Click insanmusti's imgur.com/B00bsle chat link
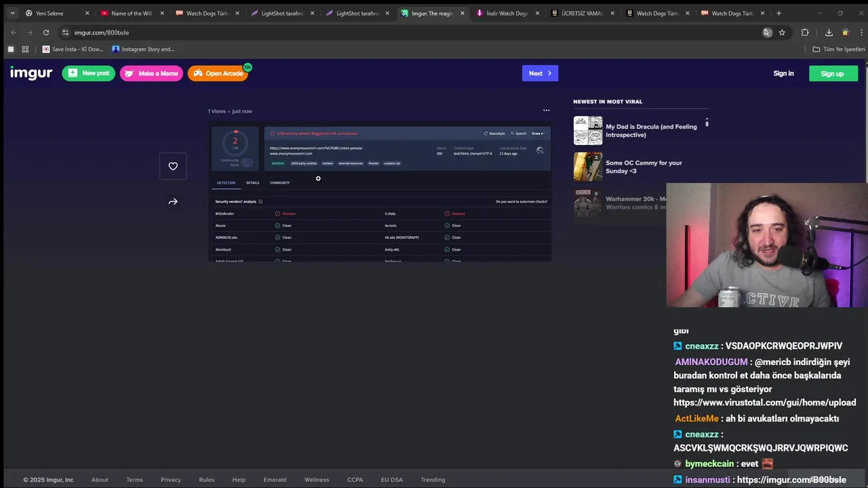The image size is (868, 488). 791,480
